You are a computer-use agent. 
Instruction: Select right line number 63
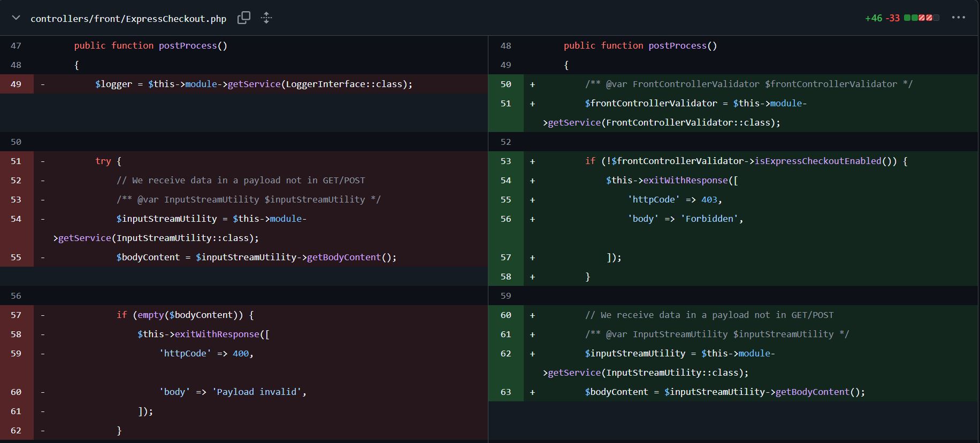[506, 392]
